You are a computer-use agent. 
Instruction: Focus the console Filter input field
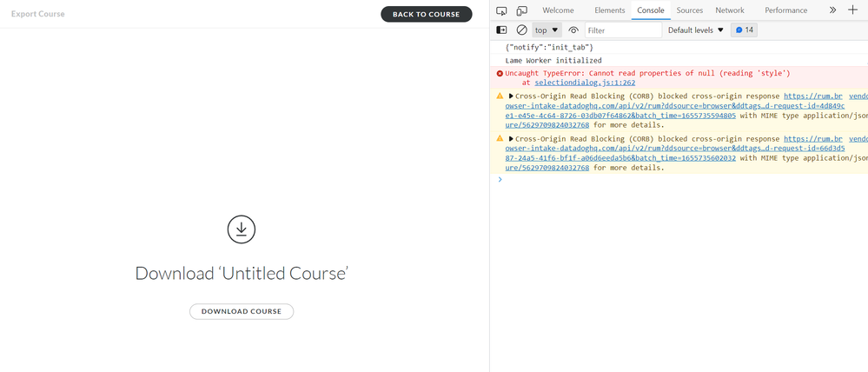click(623, 30)
